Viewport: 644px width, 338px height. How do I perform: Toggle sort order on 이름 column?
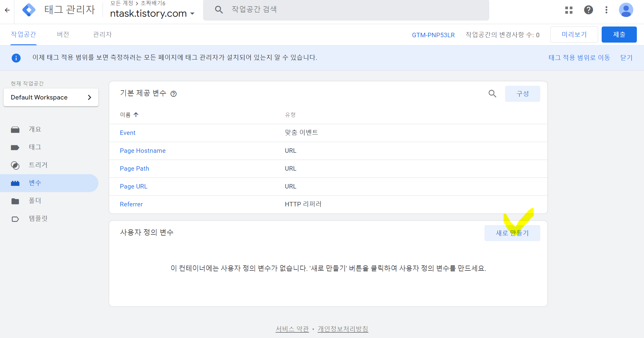[x=129, y=115]
